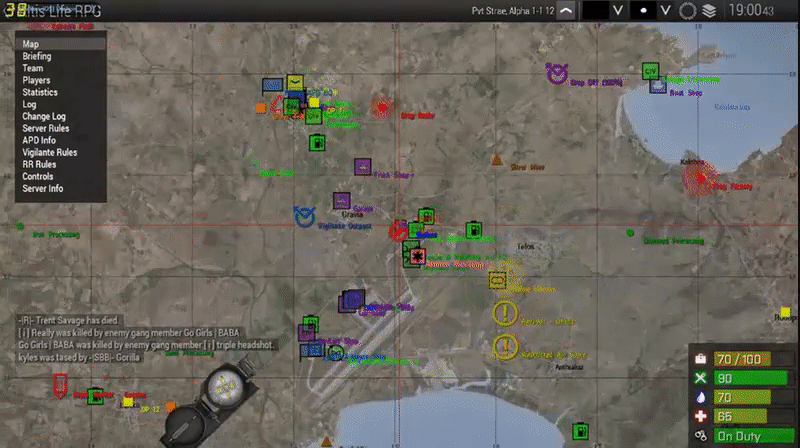Click the green Diamond Processing dot

631,233
